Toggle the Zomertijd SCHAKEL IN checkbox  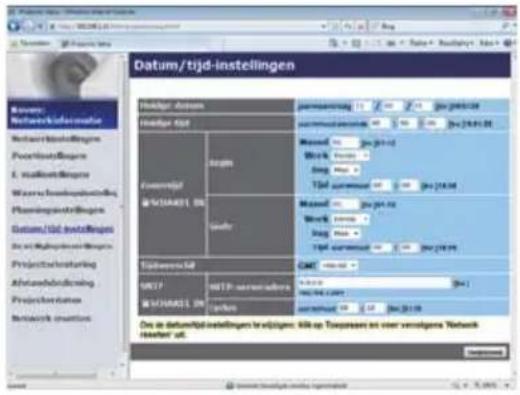click(145, 203)
